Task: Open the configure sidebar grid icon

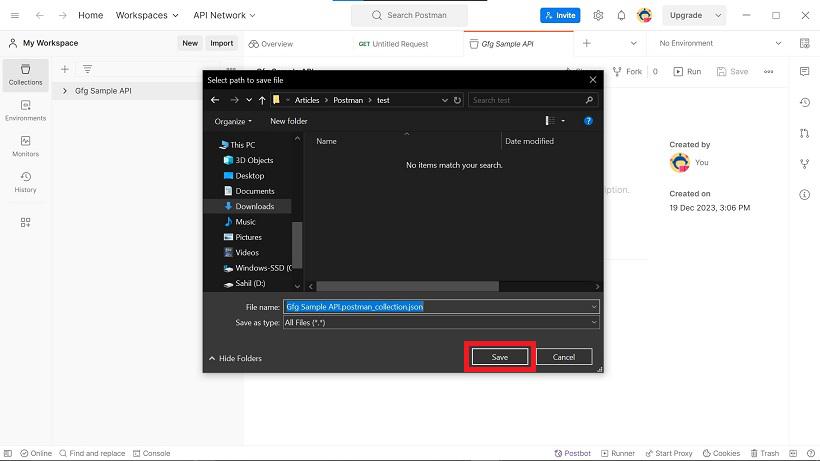Action: [x=25, y=223]
